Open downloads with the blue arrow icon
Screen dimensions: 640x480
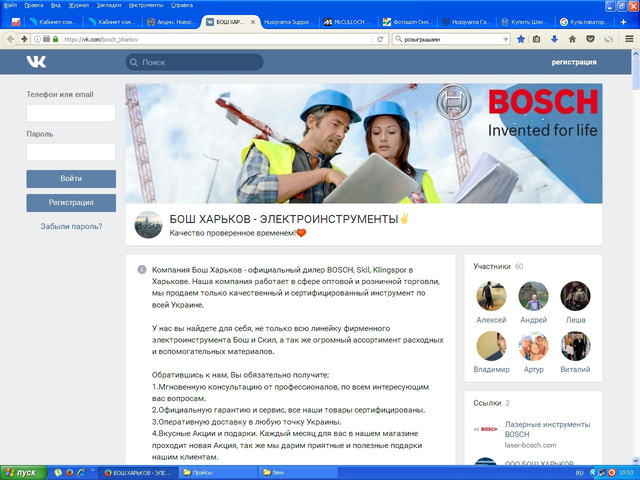tap(554, 39)
